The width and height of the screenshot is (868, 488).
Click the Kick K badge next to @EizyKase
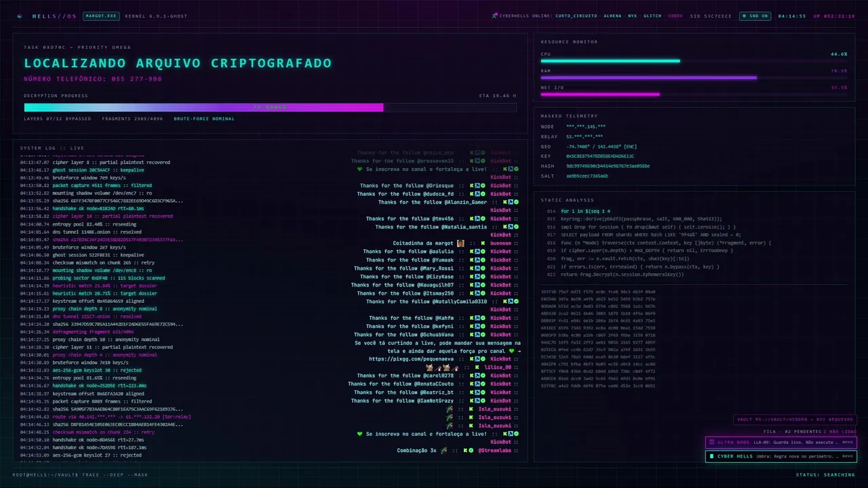472,277
